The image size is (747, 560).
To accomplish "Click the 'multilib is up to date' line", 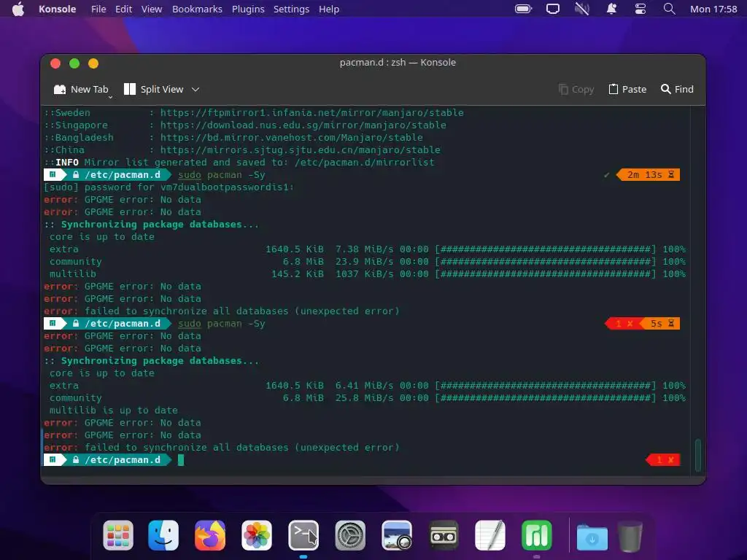I will pos(113,411).
